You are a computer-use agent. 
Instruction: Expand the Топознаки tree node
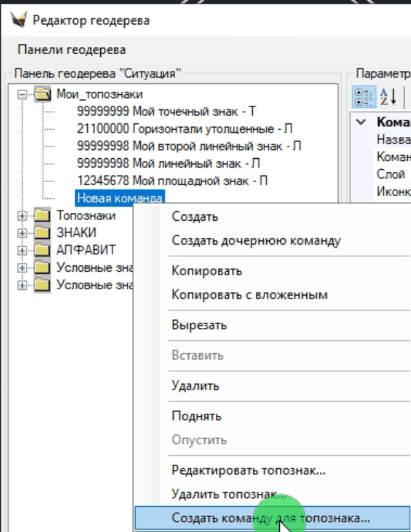pos(23,216)
